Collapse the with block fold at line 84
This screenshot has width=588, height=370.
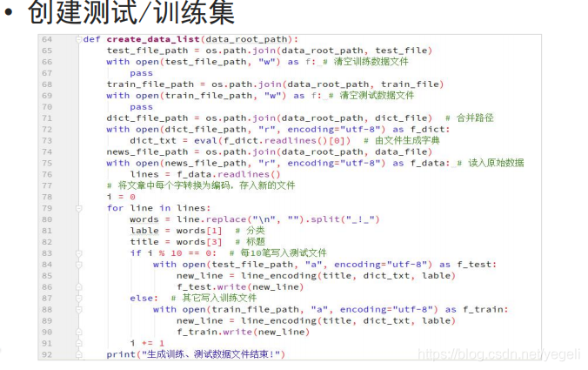tap(79, 265)
